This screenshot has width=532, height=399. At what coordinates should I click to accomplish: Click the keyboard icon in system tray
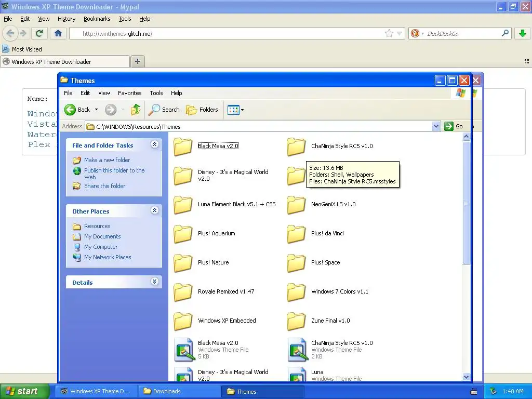coord(474,392)
